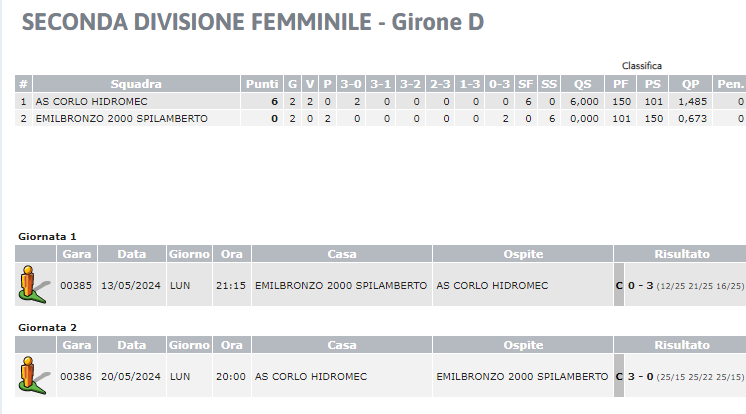
Task: Click the location icon for match 00386
Action: pos(34,375)
